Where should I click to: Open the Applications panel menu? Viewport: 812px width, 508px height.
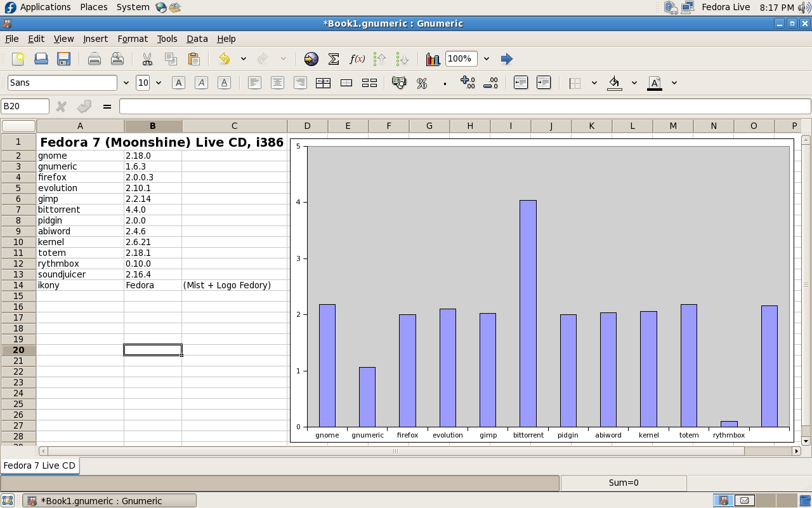tap(38, 7)
